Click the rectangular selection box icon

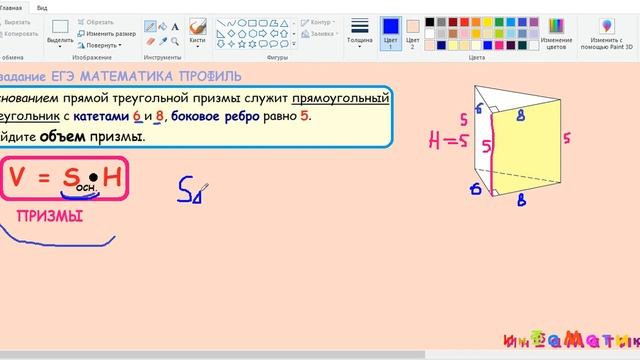click(x=60, y=27)
